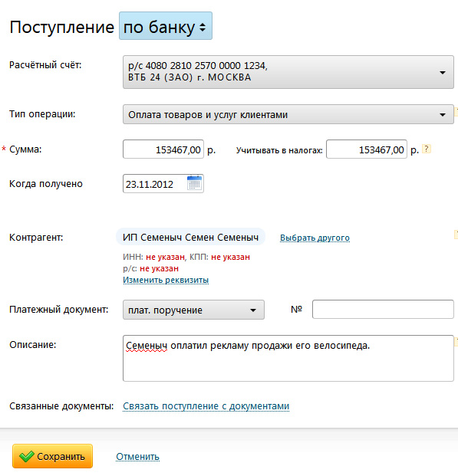Save the form with Сохранить
458x476 pixels.
coord(53,456)
